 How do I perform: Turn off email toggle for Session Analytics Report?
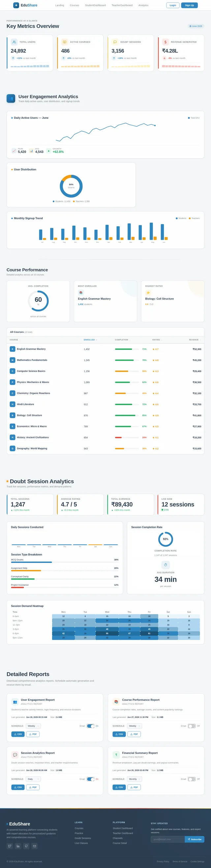[91, 779]
